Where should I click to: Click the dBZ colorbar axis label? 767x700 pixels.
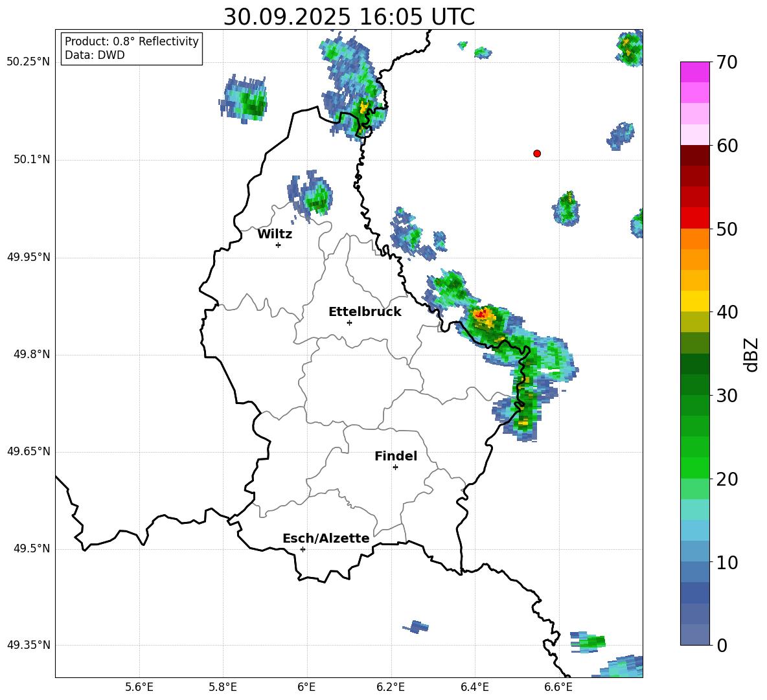(751, 354)
